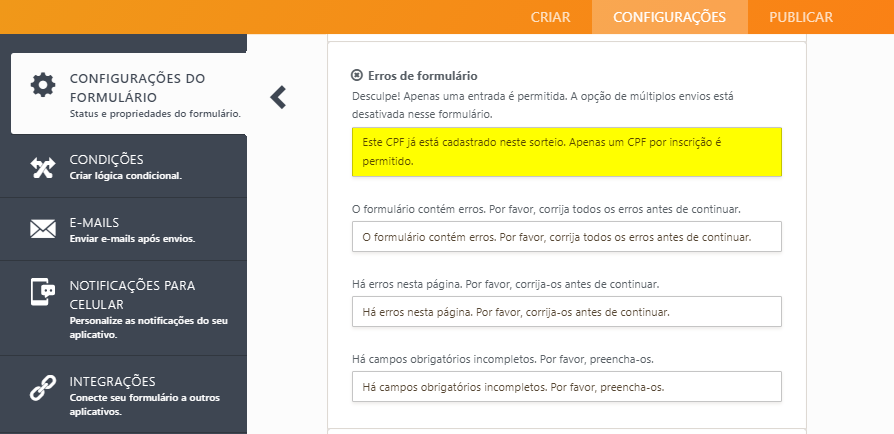The height and width of the screenshot is (434, 894).
Task: Go to the PUBLICAR tab
Action: 800,17
